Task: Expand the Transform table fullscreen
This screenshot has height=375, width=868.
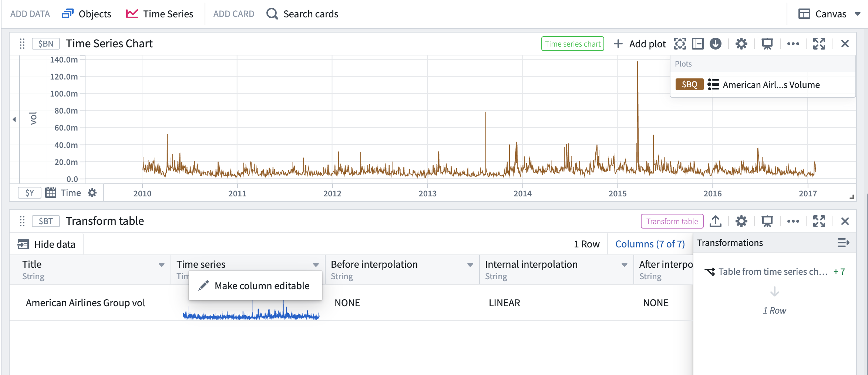Action: point(819,221)
